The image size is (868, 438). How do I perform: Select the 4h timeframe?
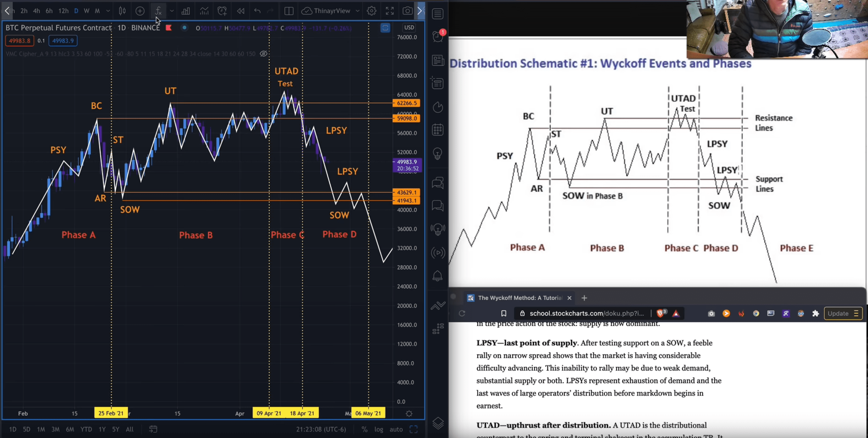[x=36, y=11]
